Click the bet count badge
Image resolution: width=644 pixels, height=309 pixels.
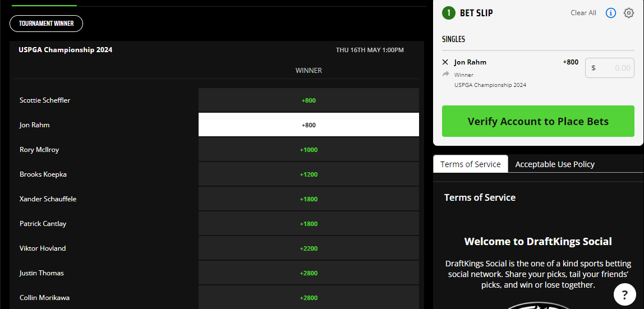click(449, 13)
